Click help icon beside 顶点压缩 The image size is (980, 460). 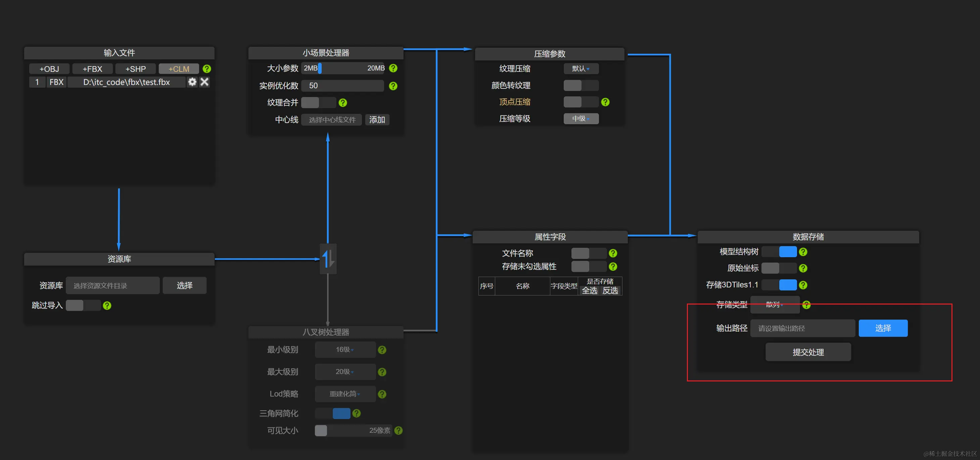(605, 102)
